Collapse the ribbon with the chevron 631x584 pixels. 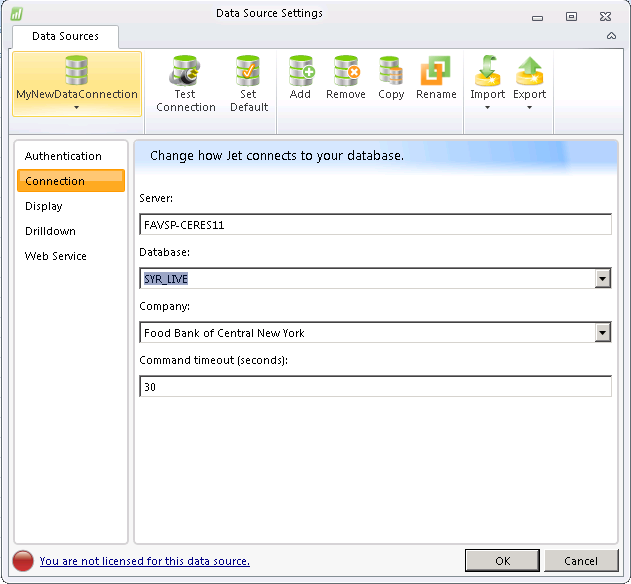click(611, 36)
